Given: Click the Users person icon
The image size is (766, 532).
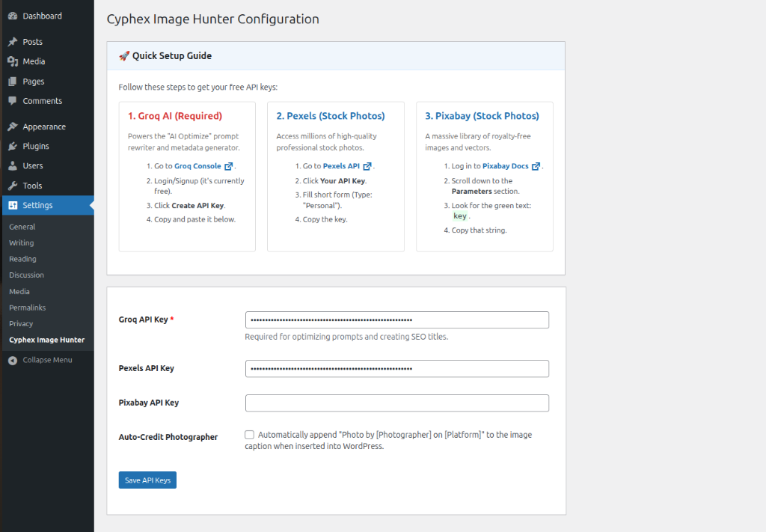Looking at the screenshot, I should click(13, 165).
